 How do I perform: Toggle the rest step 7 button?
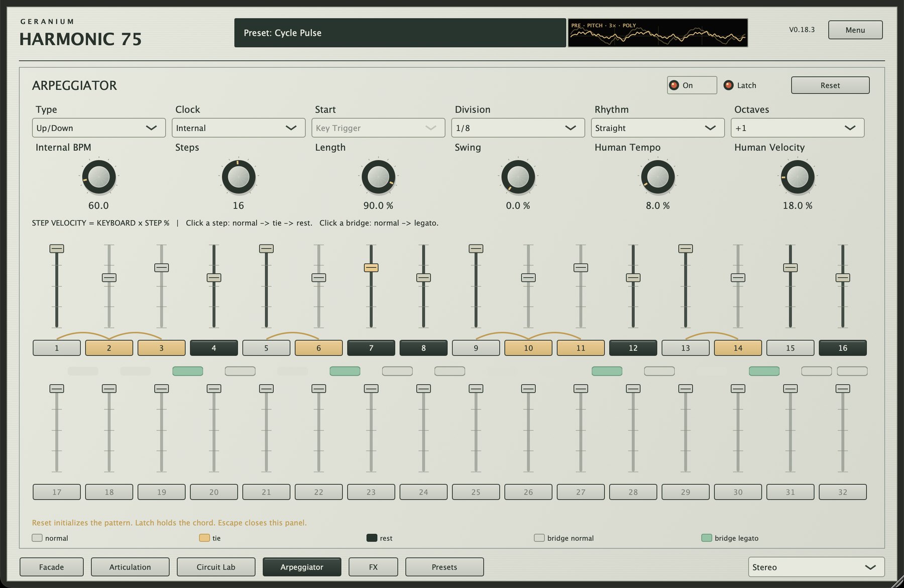pyautogui.click(x=371, y=348)
